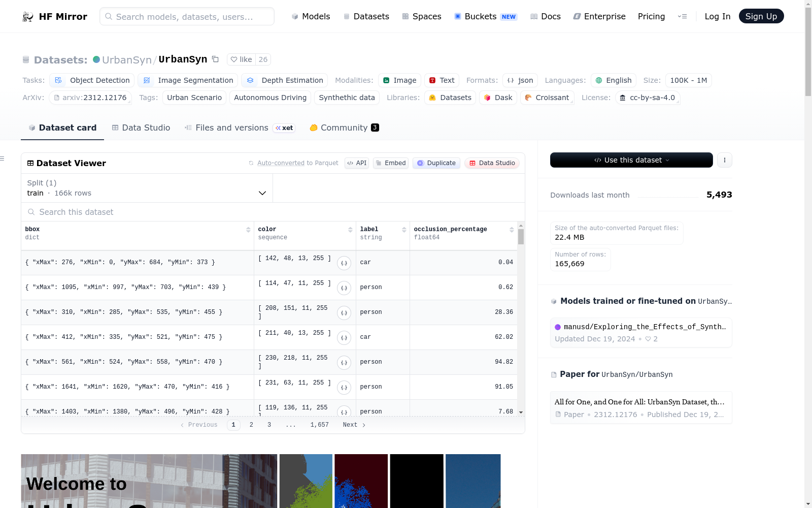Sort by the label column
Screen dimensions: 812x508
coord(404,230)
